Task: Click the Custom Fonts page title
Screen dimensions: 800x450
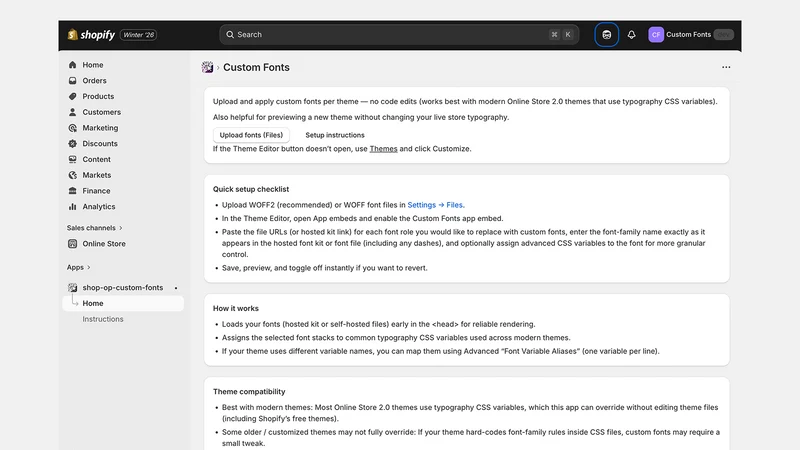Action: click(256, 67)
